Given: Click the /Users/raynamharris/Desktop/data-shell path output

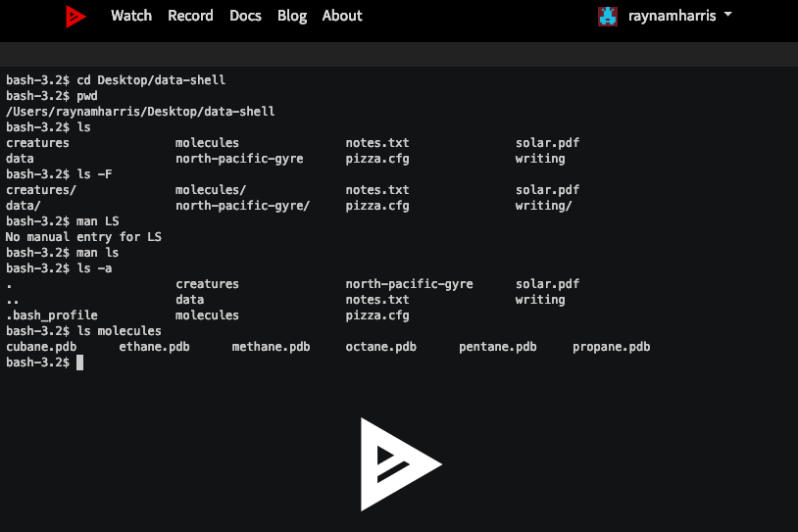Looking at the screenshot, I should (140, 112).
